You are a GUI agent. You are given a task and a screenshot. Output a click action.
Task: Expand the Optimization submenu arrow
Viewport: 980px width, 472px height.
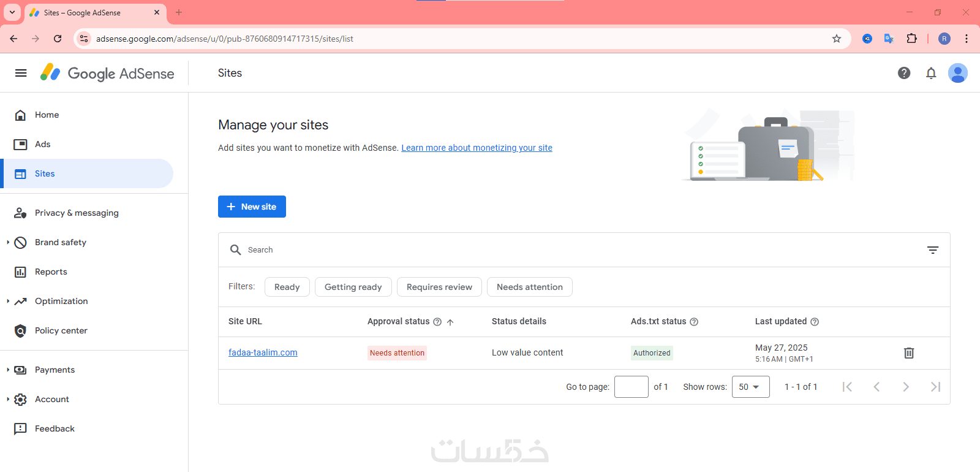tap(8, 301)
